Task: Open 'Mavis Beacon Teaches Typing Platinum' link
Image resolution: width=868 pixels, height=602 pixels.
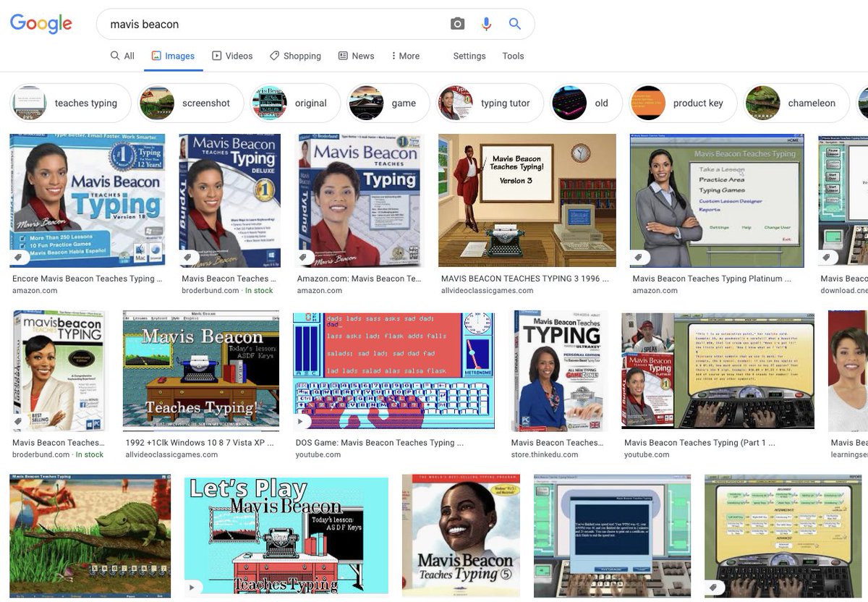Action: point(712,279)
